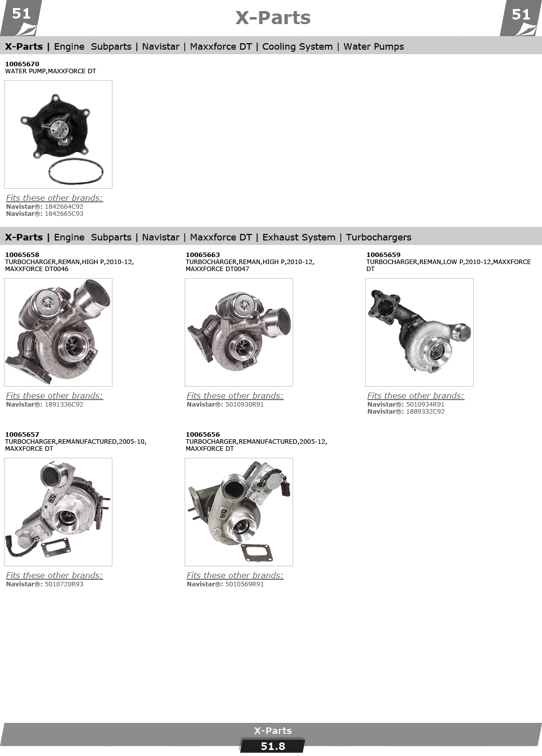Click the page 51 badge at top right
The width and height of the screenshot is (542, 756).
pos(521,15)
